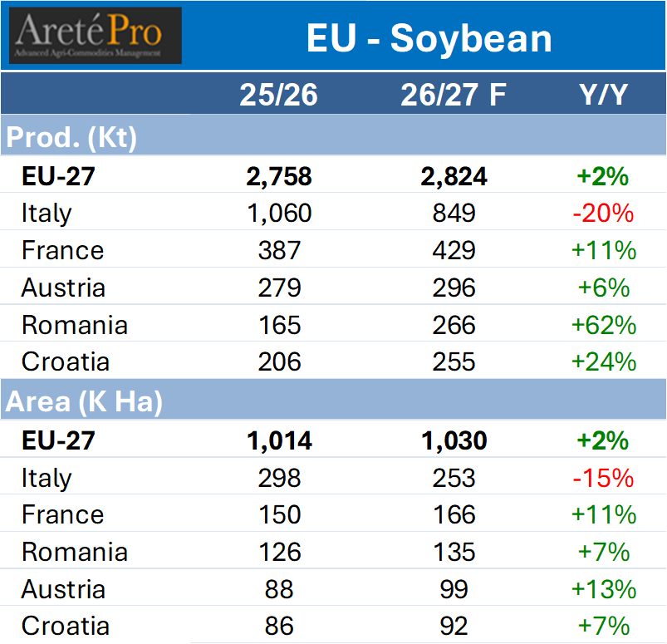Click the AretéPro logo

click(96, 36)
